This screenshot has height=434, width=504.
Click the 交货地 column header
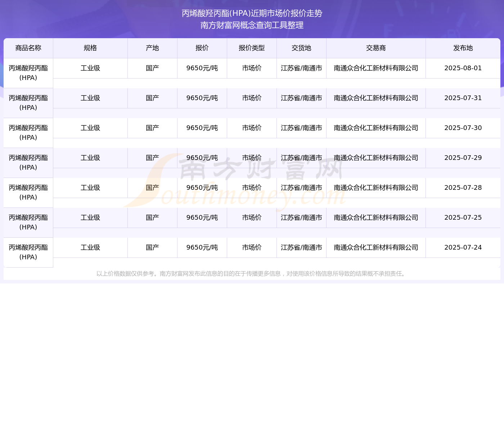(x=302, y=48)
